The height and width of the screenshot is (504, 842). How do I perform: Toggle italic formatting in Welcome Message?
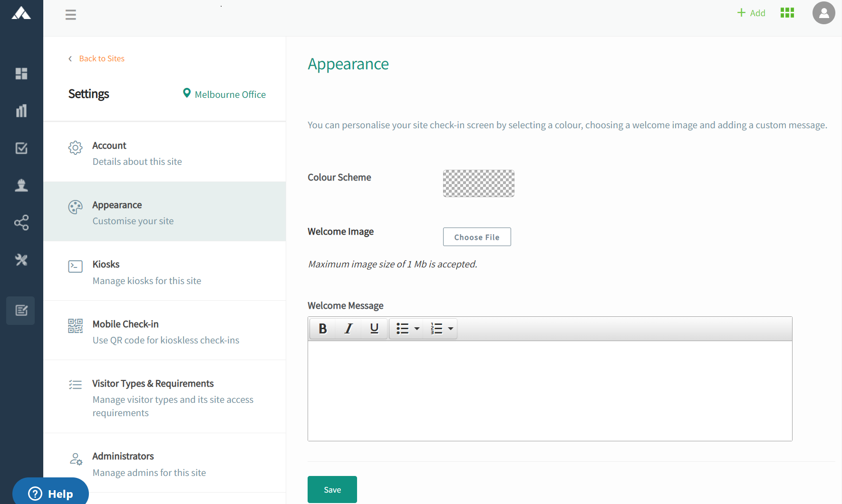click(x=348, y=329)
